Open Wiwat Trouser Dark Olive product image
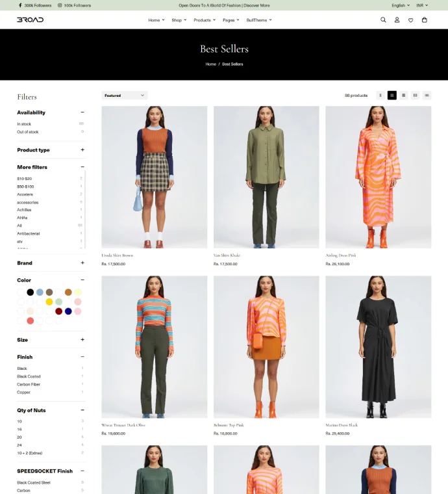Viewport: 448px width, 494px height. click(154, 347)
